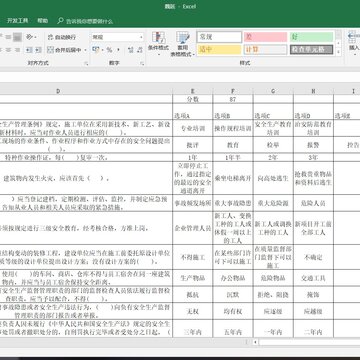The height and width of the screenshot is (360, 360).
Task: Select the cell 控告
Action: click(347, 145)
